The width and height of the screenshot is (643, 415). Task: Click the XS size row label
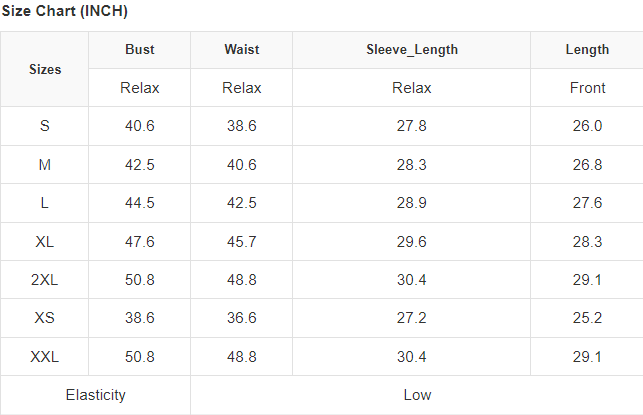click(45, 318)
